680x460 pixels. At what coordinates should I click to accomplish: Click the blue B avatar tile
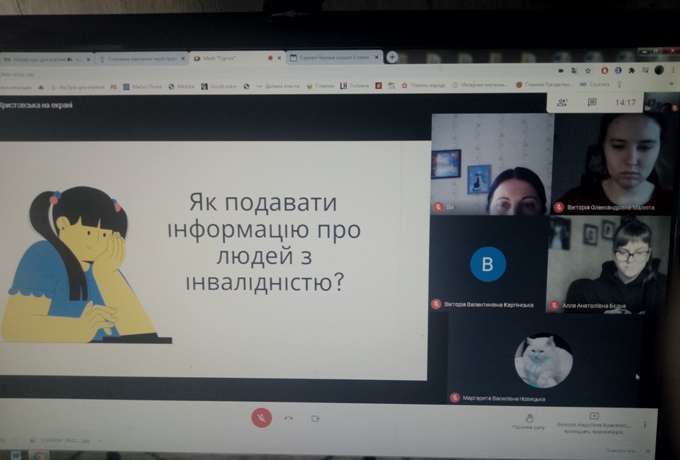pos(488,264)
